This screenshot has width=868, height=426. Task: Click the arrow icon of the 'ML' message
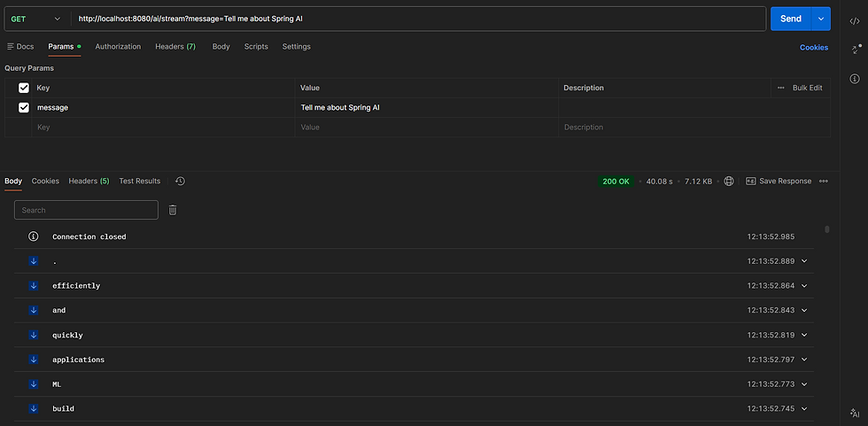pyautogui.click(x=34, y=384)
